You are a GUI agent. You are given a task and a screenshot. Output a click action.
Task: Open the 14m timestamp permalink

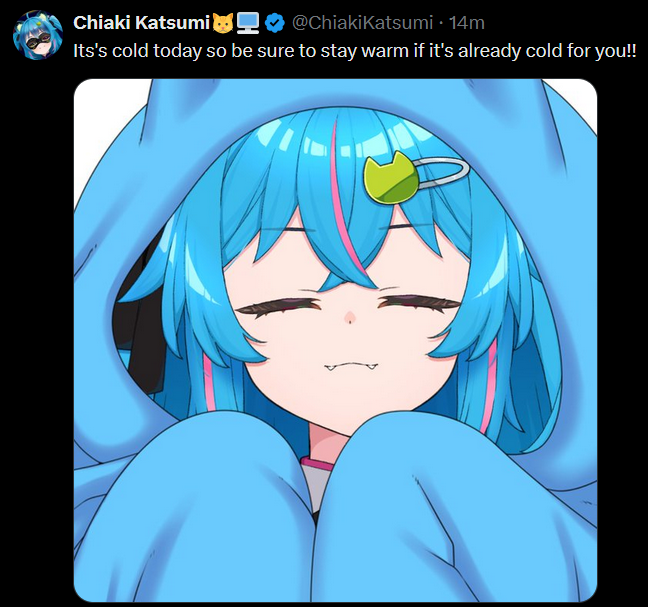(467, 23)
